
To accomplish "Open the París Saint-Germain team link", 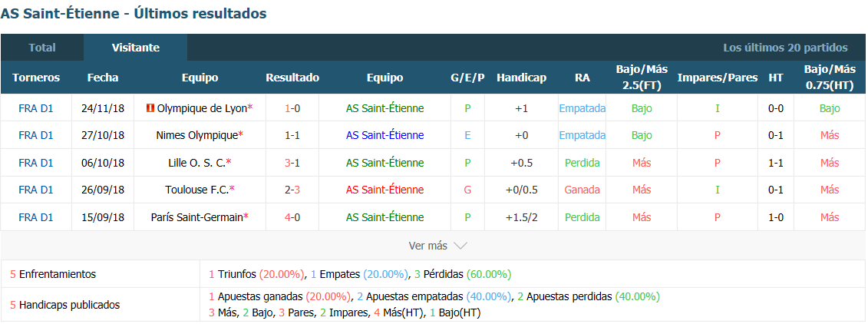I will click(x=197, y=217).
